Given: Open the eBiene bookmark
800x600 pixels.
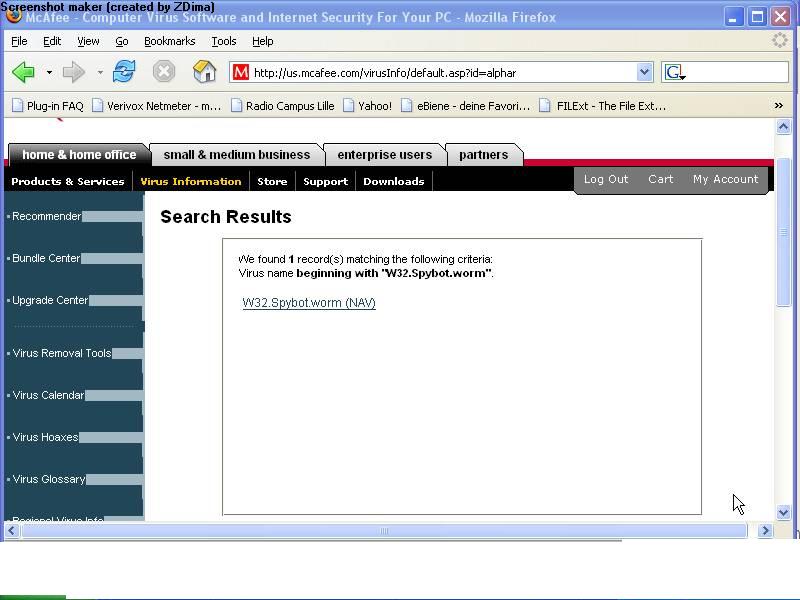Looking at the screenshot, I should click(466, 106).
